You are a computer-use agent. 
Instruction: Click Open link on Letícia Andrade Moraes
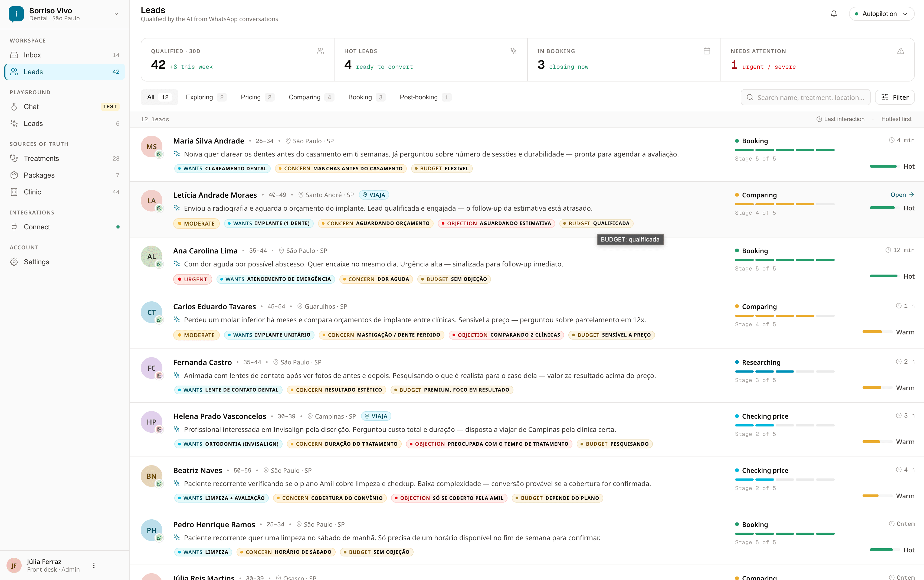coord(902,195)
